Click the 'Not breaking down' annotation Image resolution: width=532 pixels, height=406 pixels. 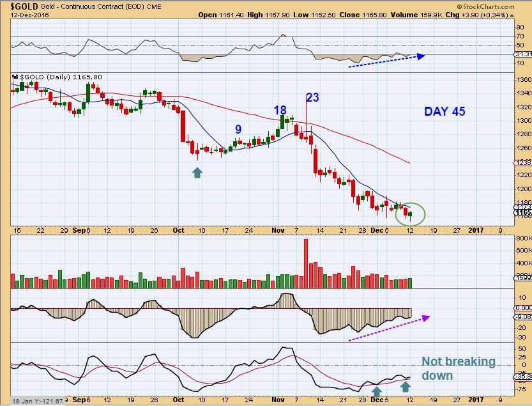click(459, 368)
